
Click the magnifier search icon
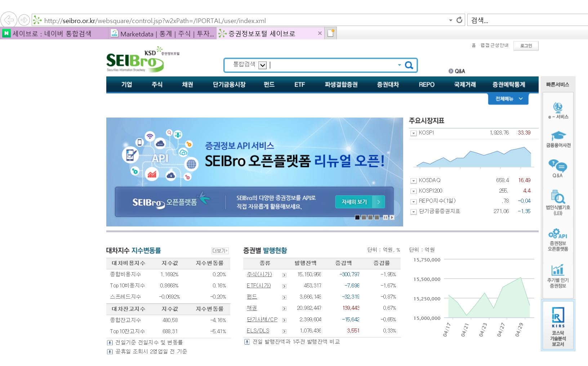point(409,65)
